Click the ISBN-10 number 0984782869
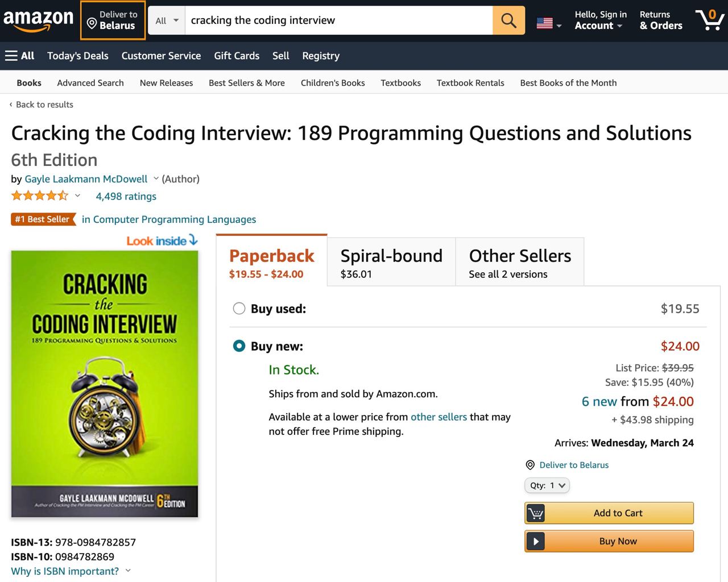 pyautogui.click(x=85, y=557)
